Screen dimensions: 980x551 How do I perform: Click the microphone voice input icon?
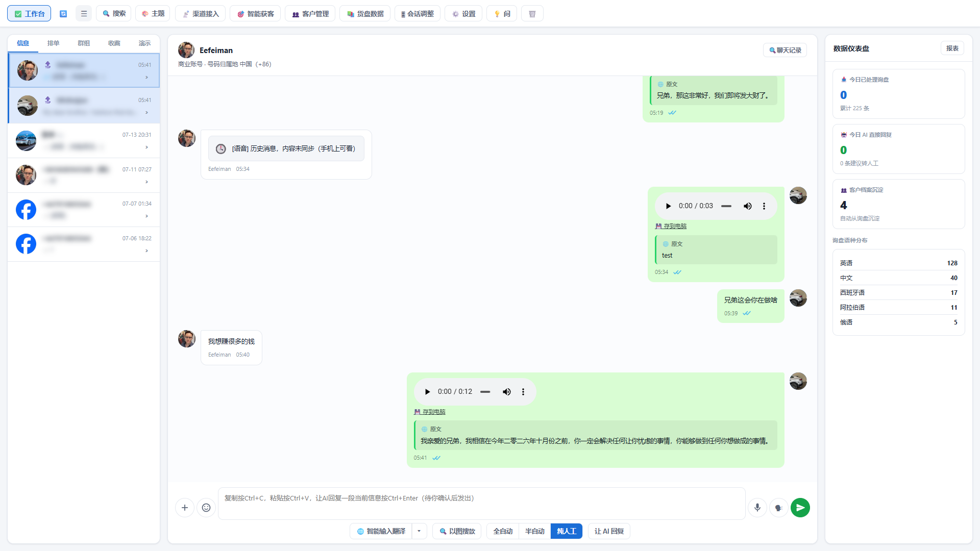pyautogui.click(x=757, y=508)
